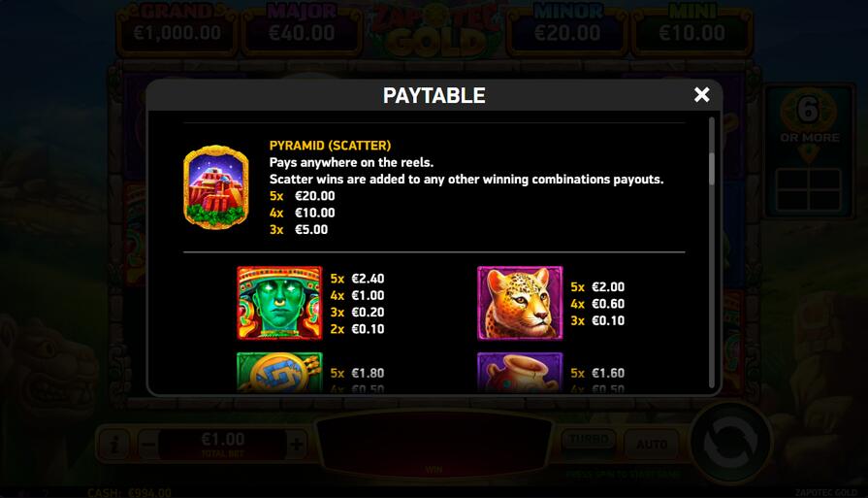Click the Zapotec Gold logo
Image resolution: width=868 pixels, height=498 pixels.
pos(434,30)
